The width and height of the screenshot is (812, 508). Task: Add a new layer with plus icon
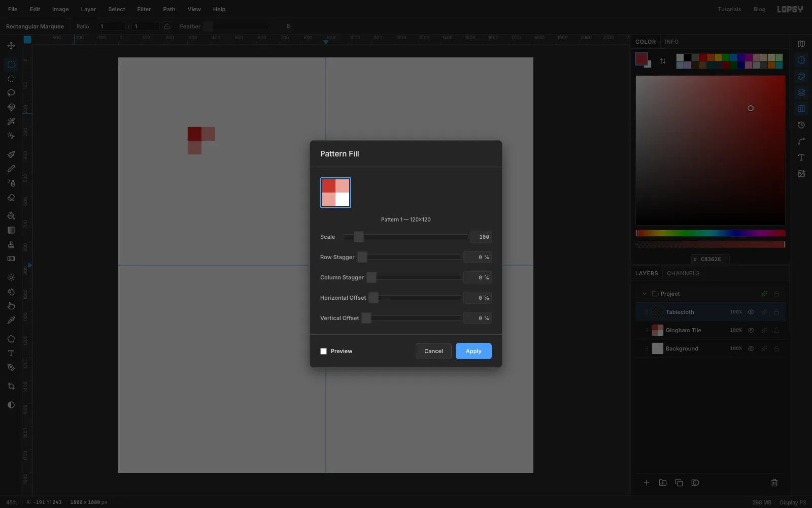[647, 483]
